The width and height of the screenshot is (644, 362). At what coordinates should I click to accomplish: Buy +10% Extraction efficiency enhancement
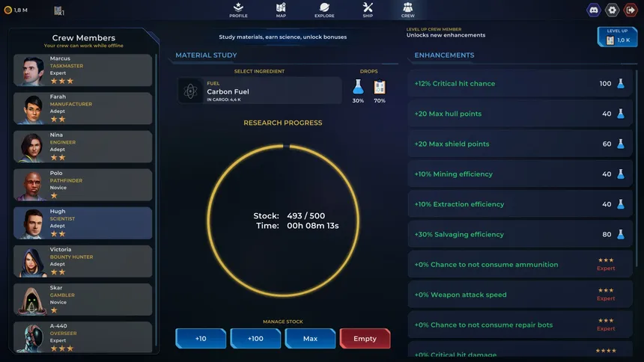pos(520,204)
